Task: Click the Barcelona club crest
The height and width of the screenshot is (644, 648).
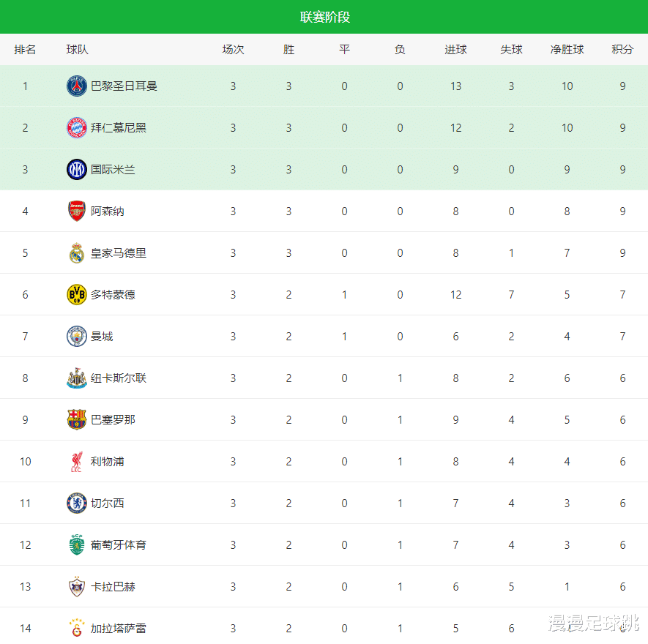Action: (x=77, y=420)
